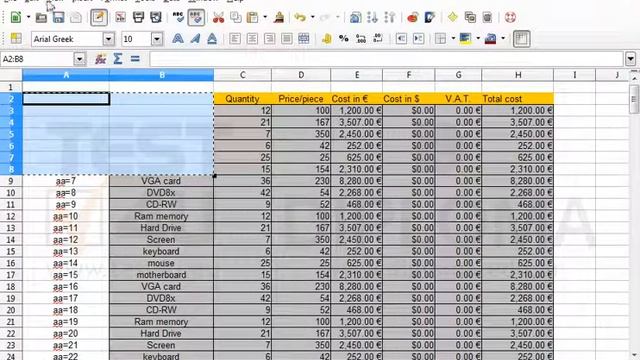Launch the Function Wizard

click(x=100, y=59)
